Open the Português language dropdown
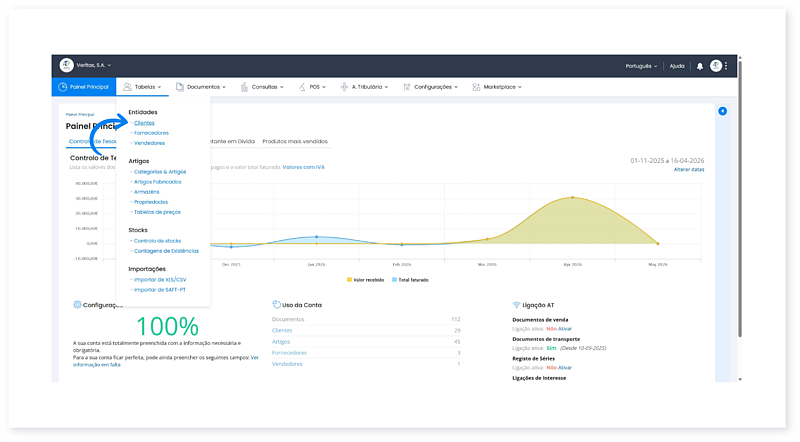Screen dimensions: 800x442 (641, 66)
